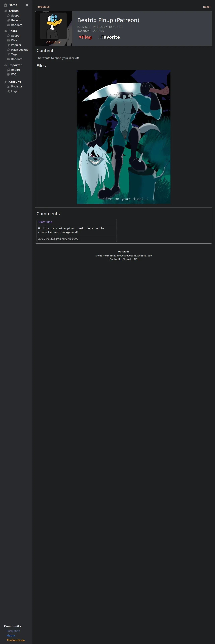Flag this post

point(85,37)
